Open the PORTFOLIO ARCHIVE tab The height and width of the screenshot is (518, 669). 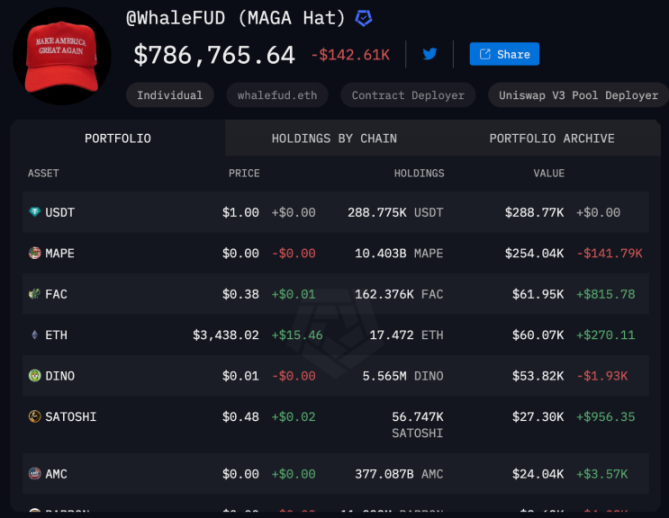[x=552, y=138]
